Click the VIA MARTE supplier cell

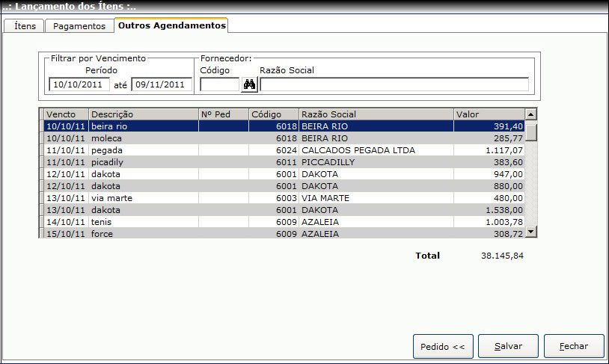coord(376,198)
